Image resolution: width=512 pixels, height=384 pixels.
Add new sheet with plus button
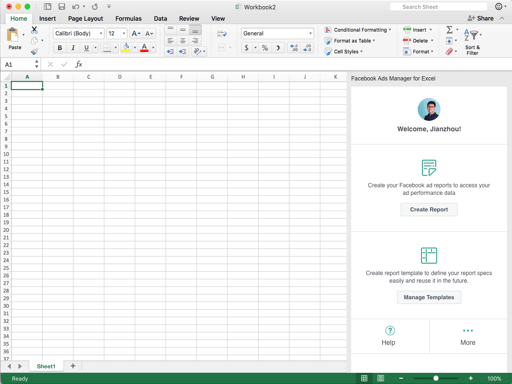click(x=73, y=366)
